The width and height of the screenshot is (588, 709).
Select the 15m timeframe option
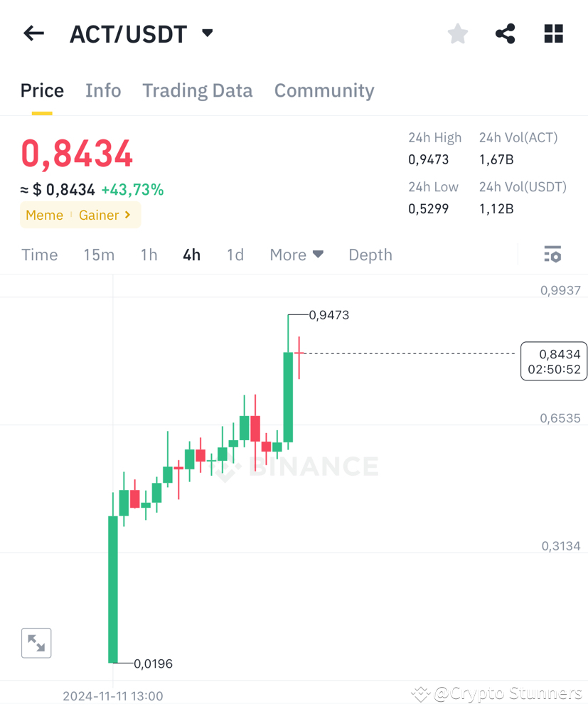tap(99, 254)
